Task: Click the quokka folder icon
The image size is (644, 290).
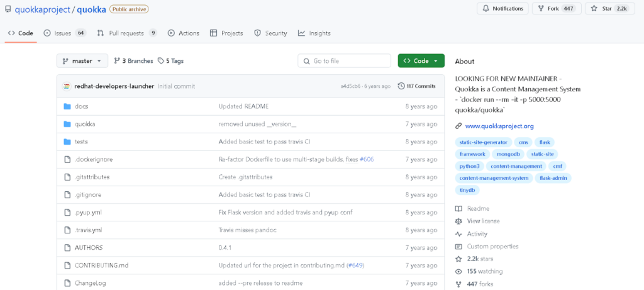Action: (67, 124)
